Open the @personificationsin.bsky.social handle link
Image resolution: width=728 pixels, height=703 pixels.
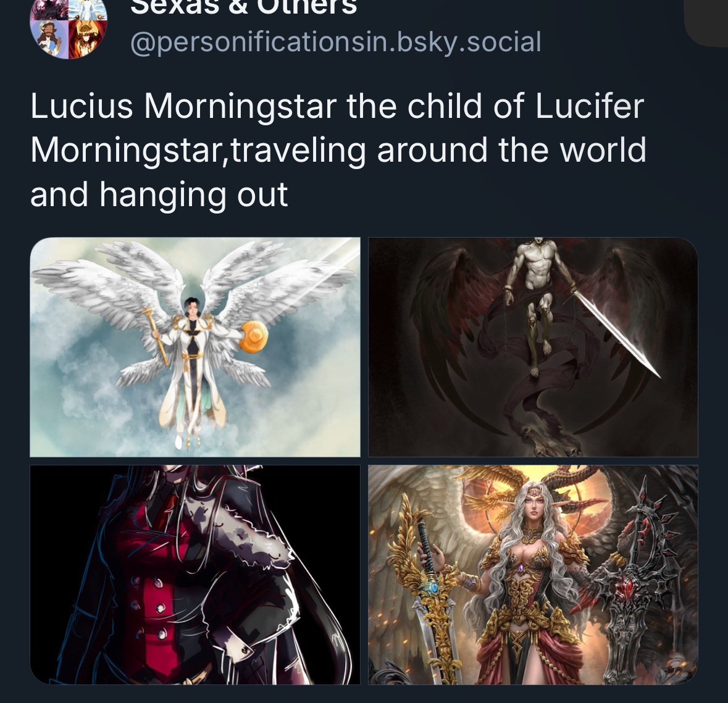point(336,42)
